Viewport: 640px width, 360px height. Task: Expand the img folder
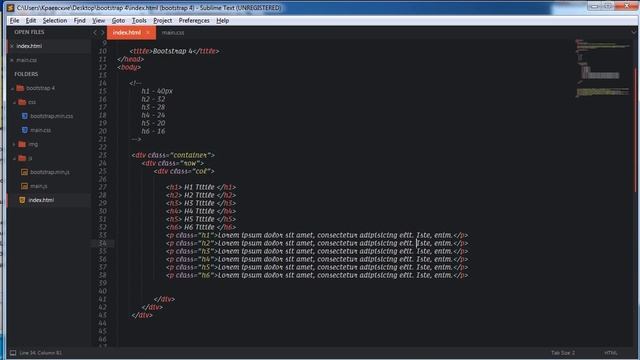coord(14,144)
